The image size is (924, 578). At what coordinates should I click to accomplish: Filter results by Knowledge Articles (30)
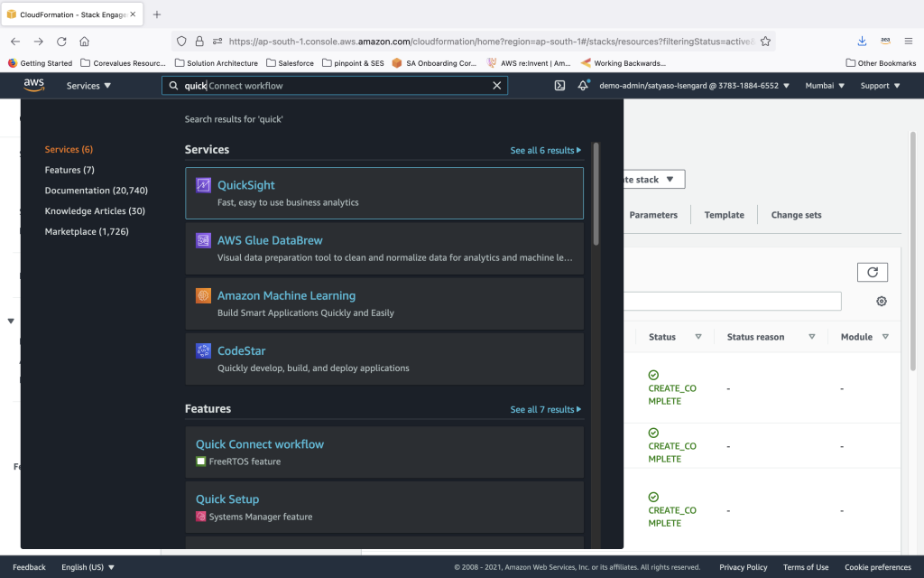(95, 211)
